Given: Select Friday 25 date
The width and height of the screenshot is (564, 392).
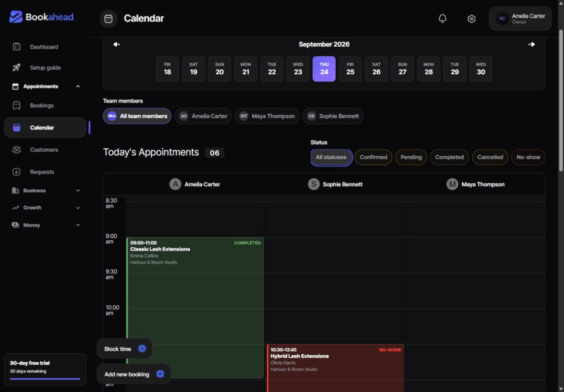Looking at the screenshot, I should pos(350,69).
